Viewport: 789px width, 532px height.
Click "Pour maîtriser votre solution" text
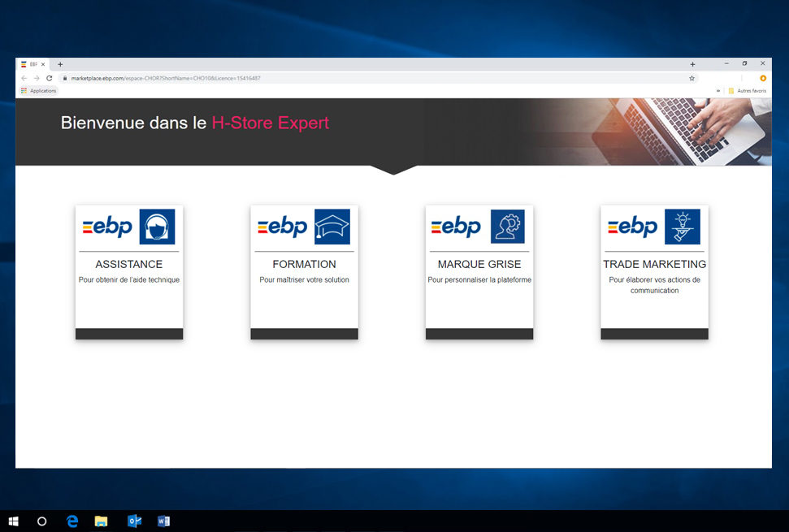point(305,279)
